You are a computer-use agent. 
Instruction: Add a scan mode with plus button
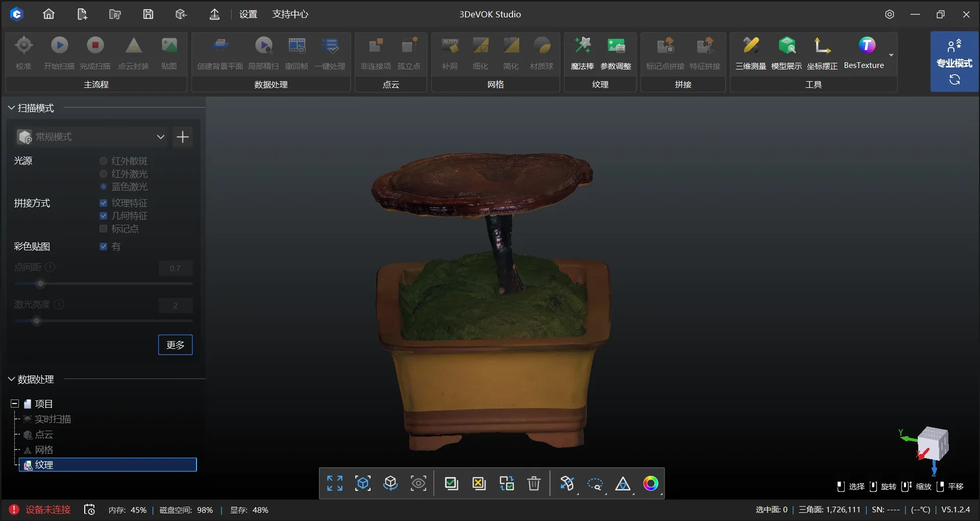point(182,137)
